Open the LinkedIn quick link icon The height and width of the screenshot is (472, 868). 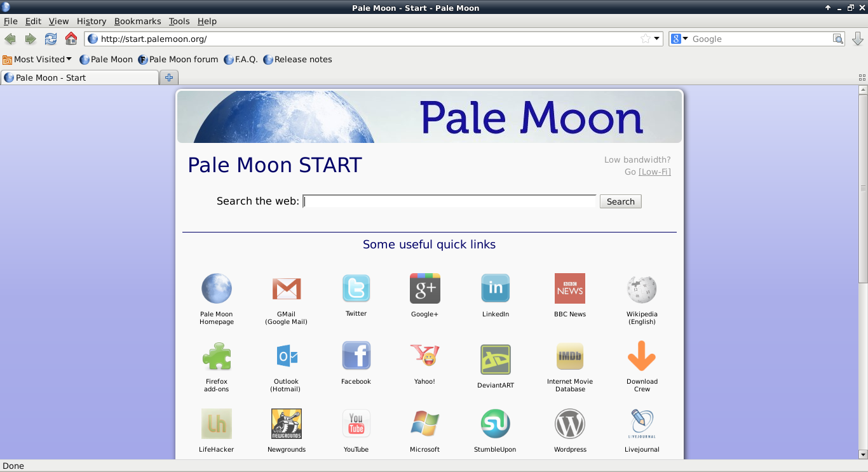click(496, 288)
